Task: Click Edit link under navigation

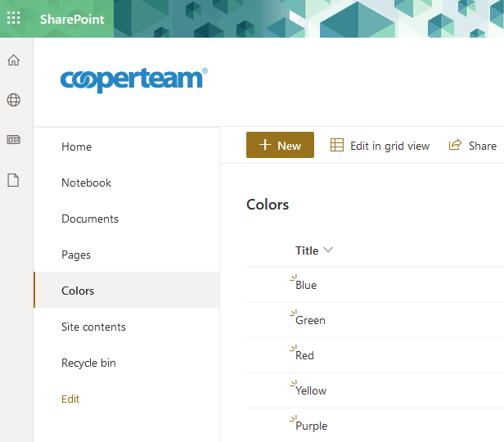Action: tap(70, 399)
